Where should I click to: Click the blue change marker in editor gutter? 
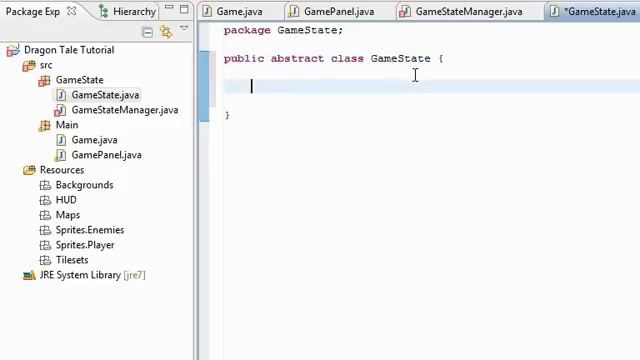[x=204, y=86]
